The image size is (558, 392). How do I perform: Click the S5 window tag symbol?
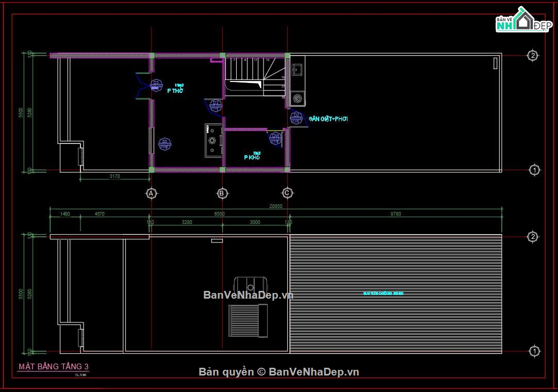(165, 144)
